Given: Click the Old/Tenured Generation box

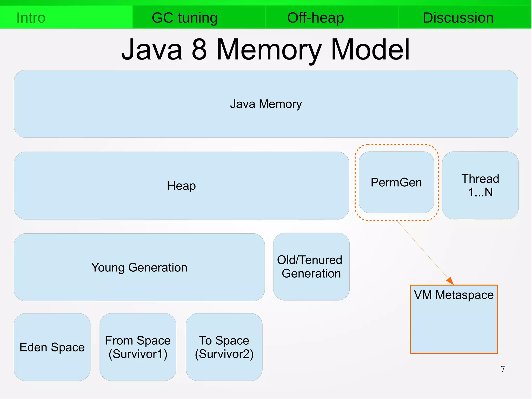Looking at the screenshot, I should 311,267.
